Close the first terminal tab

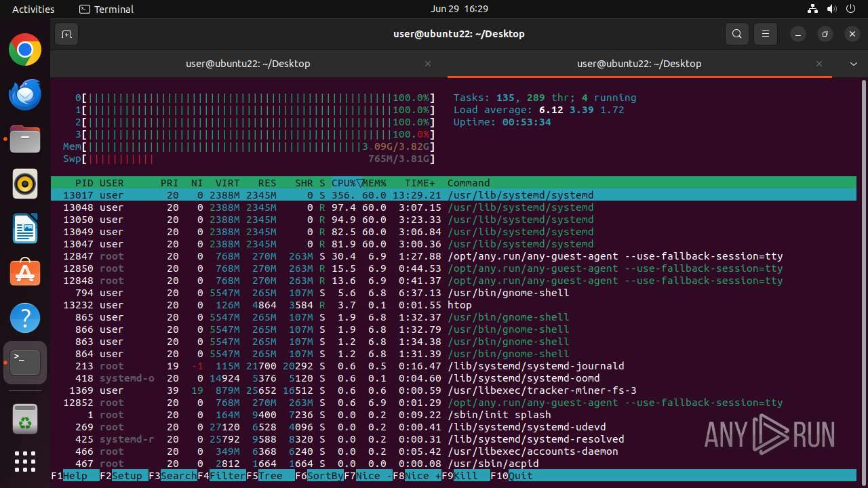click(x=428, y=64)
